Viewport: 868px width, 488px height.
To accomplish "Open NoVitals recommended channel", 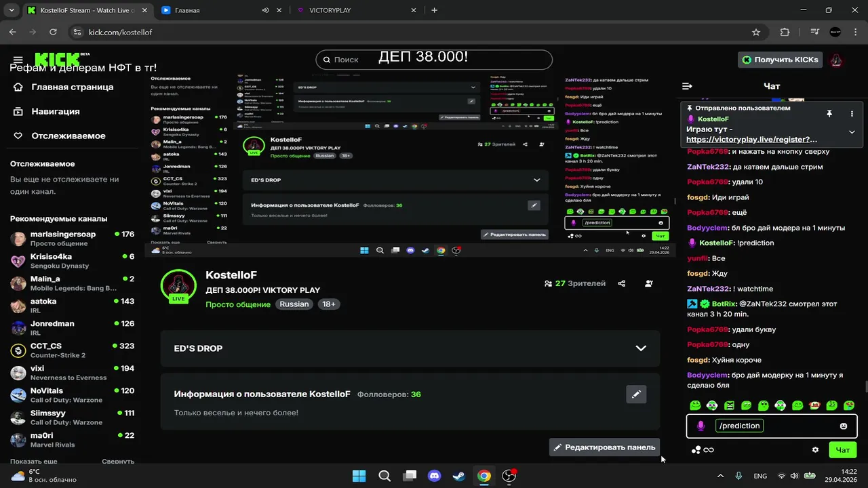I will coord(73,395).
